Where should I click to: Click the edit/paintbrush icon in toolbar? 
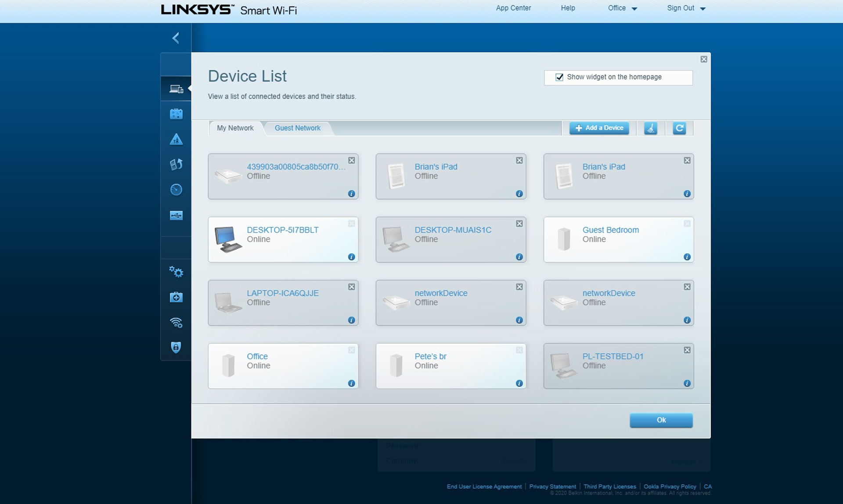pos(650,128)
